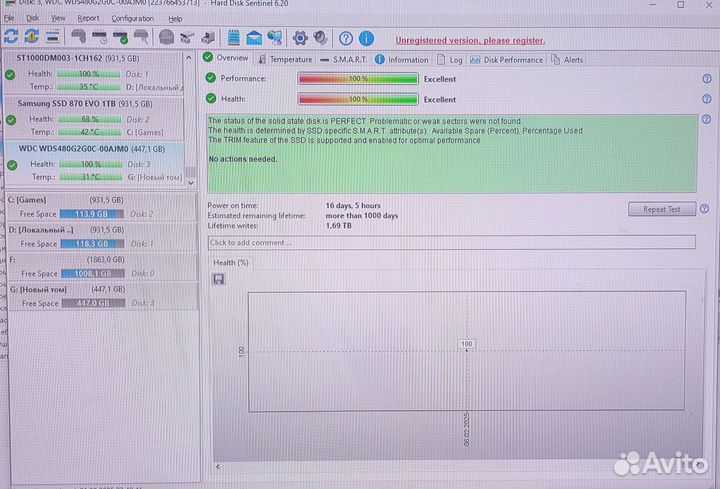
Task: Switch to the Overview tab
Action: coord(226,58)
